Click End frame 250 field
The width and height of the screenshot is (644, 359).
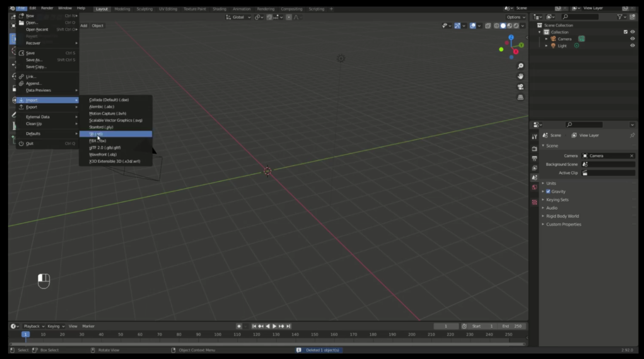pyautogui.click(x=512, y=326)
